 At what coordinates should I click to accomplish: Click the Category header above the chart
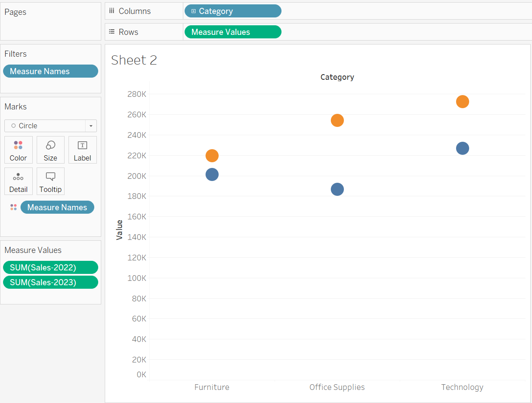(x=337, y=77)
